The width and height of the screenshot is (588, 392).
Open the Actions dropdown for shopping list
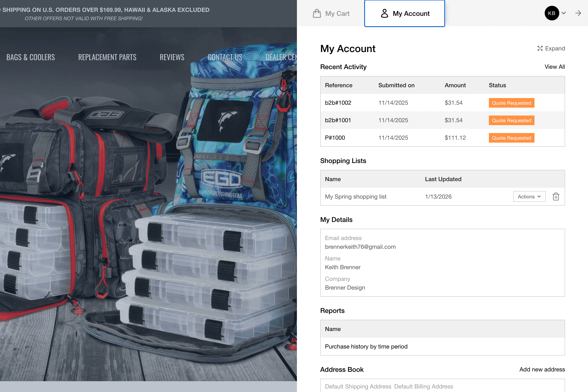click(529, 197)
